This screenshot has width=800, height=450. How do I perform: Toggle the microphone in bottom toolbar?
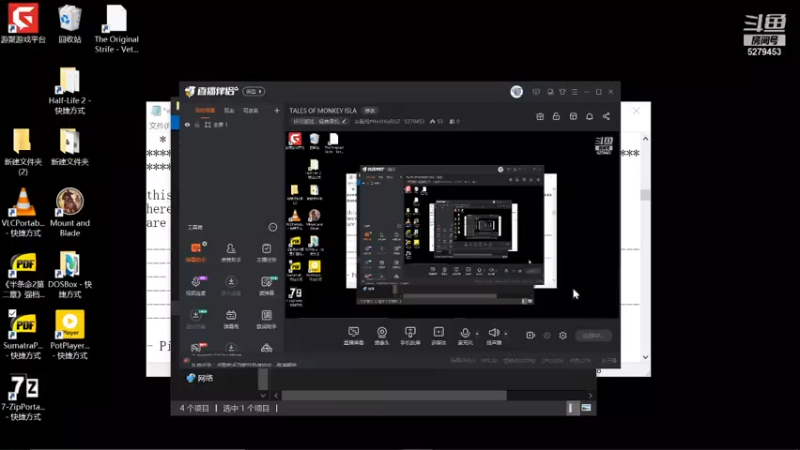[464, 335]
